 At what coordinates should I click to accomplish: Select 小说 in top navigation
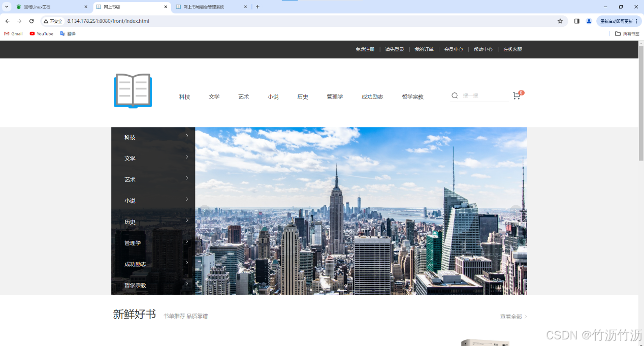[x=273, y=97]
